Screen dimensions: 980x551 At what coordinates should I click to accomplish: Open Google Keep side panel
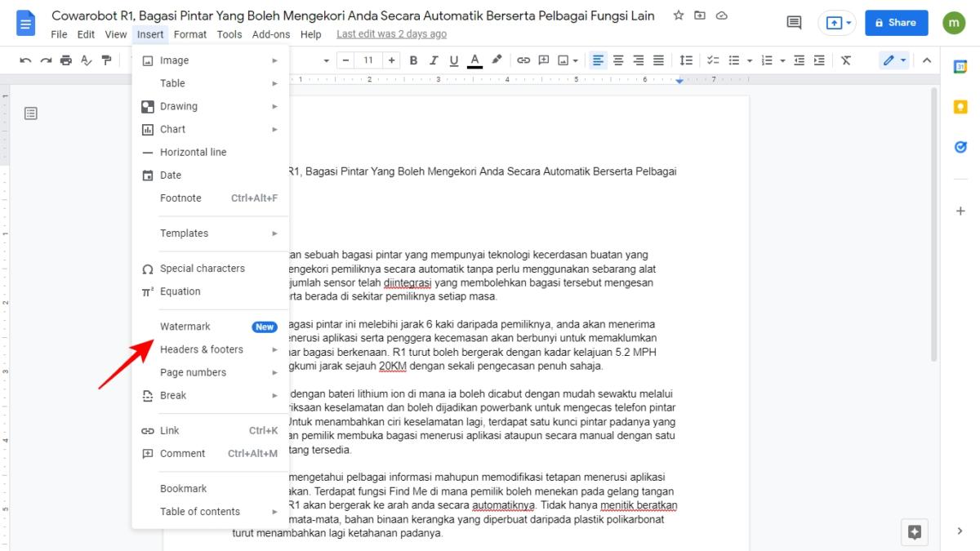960,107
